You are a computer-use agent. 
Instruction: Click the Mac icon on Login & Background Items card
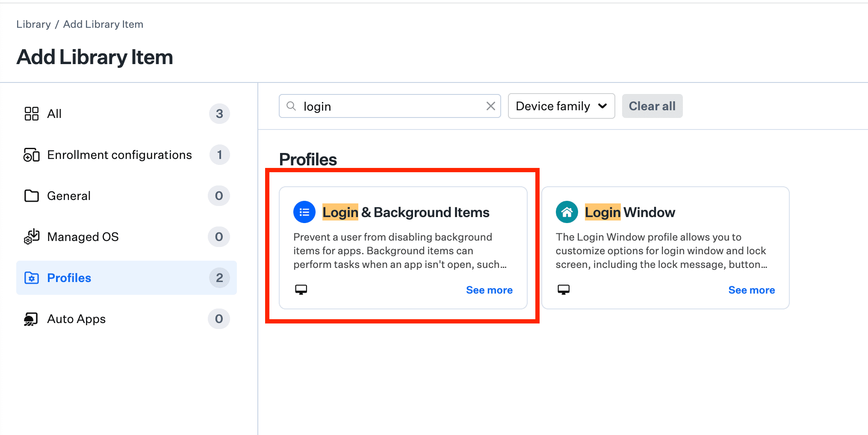301,289
